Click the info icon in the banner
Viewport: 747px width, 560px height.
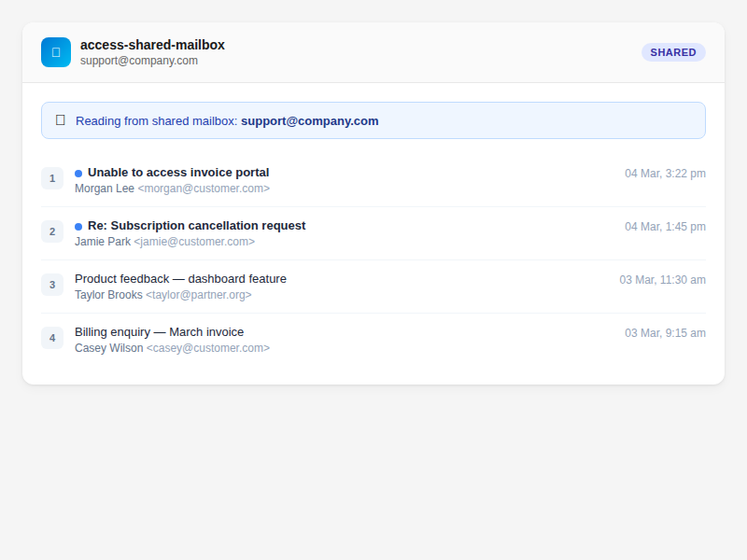point(61,119)
